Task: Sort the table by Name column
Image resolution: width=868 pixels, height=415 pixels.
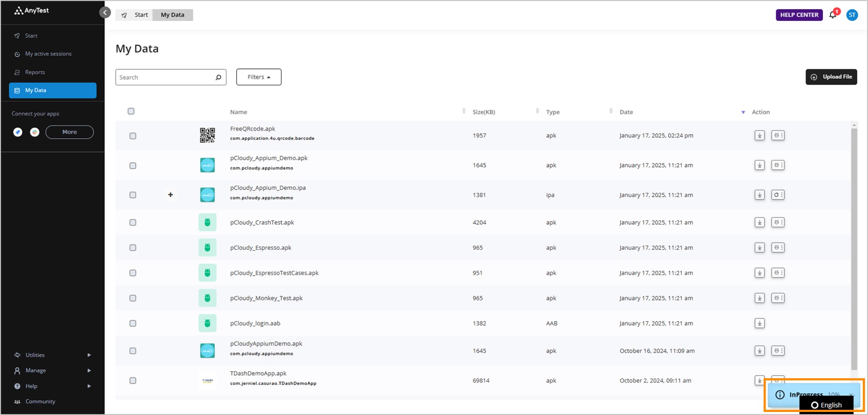Action: [x=464, y=111]
